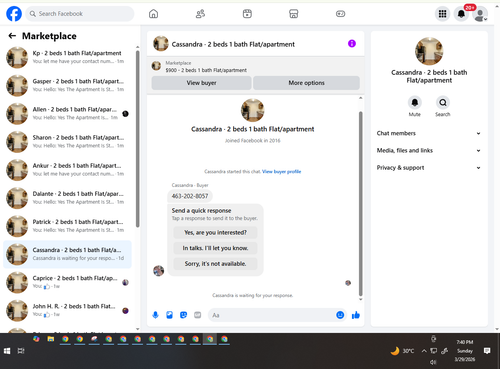Image resolution: width=500 pixels, height=369 pixels.
Task: Send quick response 'Sorry, it's not available.'
Action: [215, 264]
